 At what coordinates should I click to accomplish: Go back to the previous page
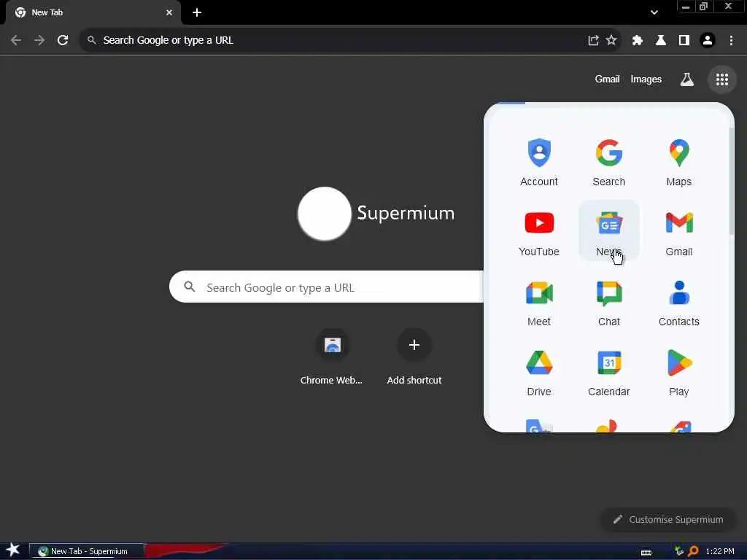point(16,41)
